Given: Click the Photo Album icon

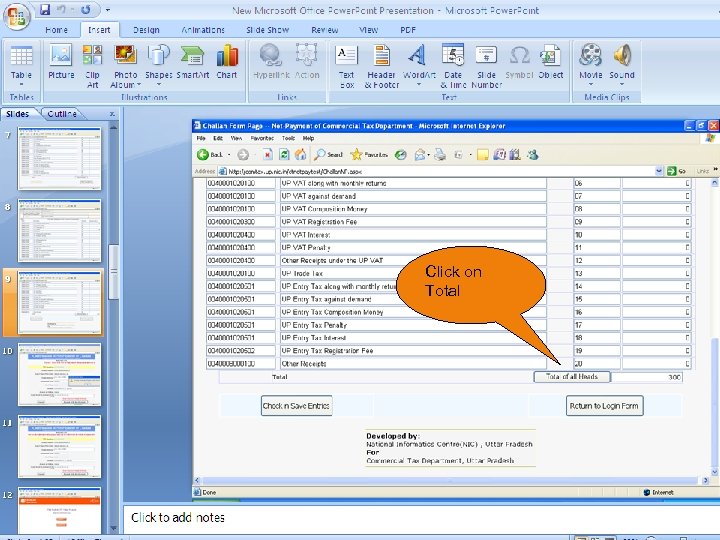Looking at the screenshot, I should point(126,56).
